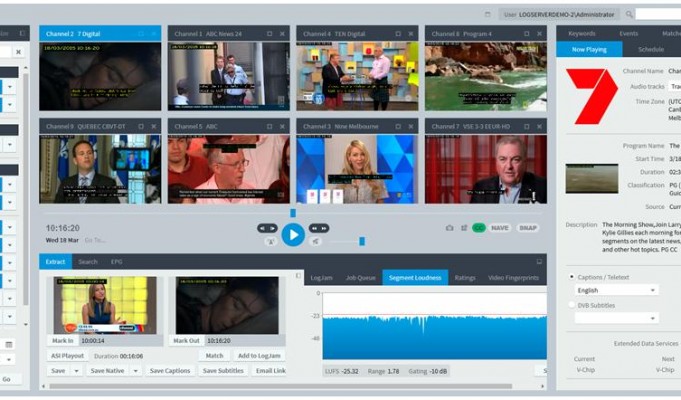Click the Go button in left panel
This screenshot has height=400, width=681.
[7, 379]
